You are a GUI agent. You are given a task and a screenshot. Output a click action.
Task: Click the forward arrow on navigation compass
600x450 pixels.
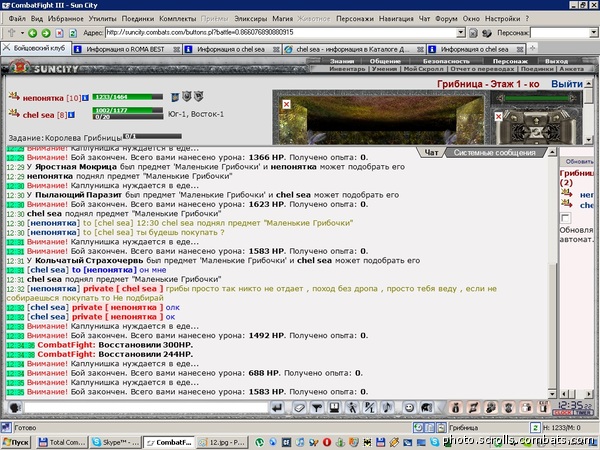tap(536, 120)
